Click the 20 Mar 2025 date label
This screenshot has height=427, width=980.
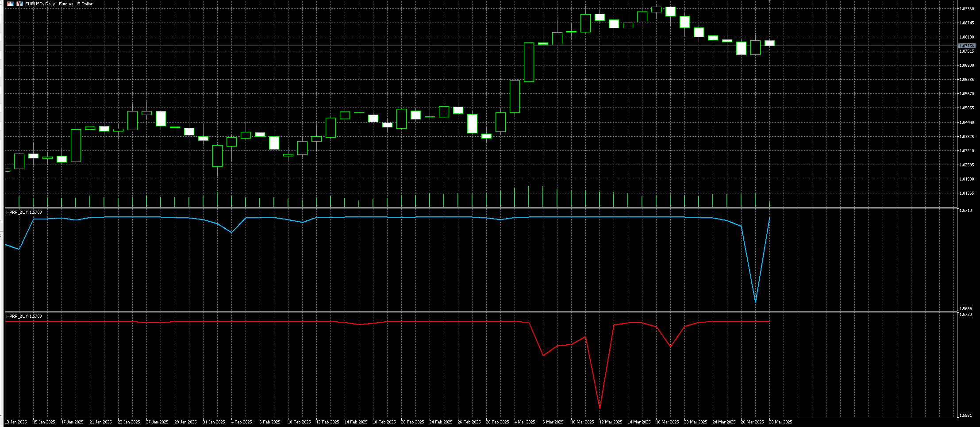[x=696, y=422]
